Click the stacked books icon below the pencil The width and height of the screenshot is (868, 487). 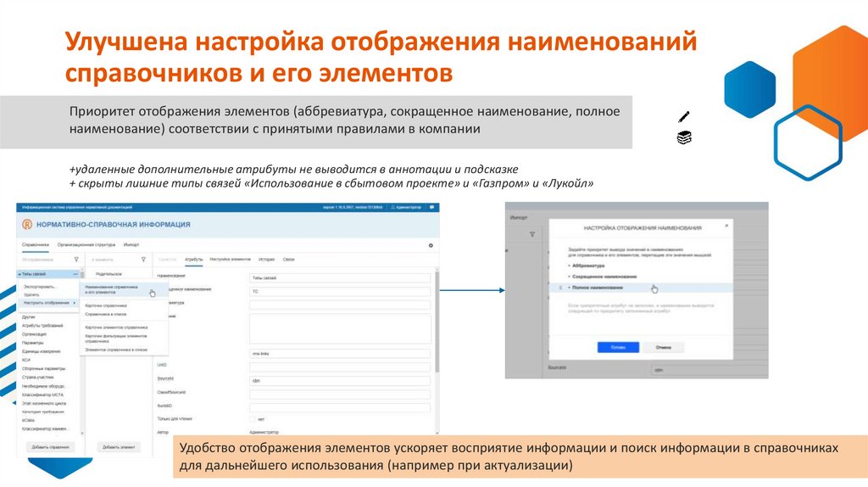tap(684, 137)
